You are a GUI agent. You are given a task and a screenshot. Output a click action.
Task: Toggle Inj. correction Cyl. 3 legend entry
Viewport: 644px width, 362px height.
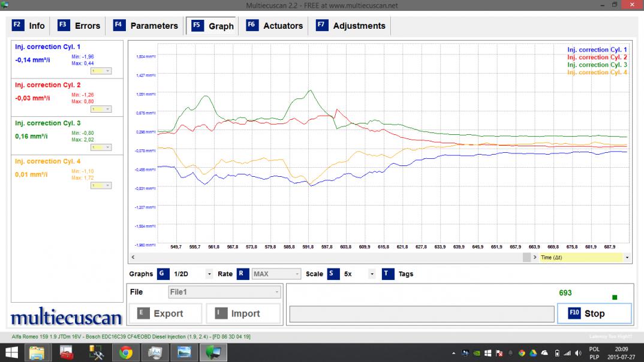(597, 65)
